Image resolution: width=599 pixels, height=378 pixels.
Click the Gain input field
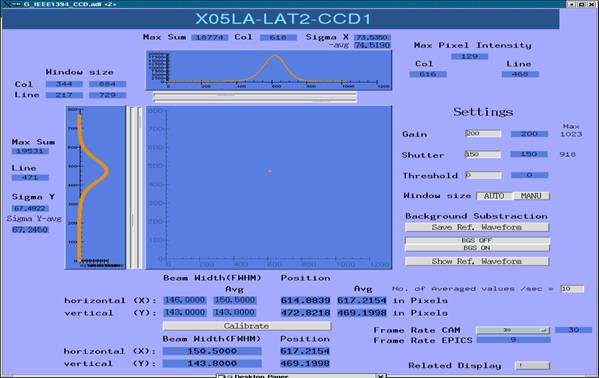483,133
